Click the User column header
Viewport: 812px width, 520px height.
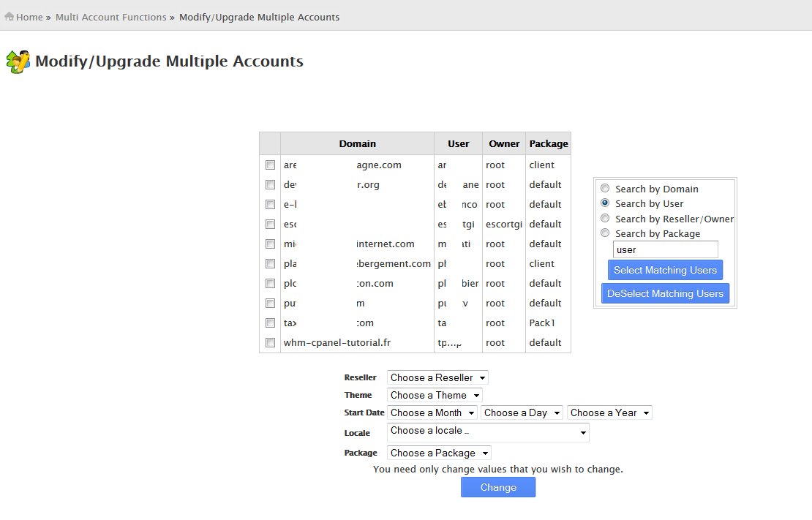point(458,143)
